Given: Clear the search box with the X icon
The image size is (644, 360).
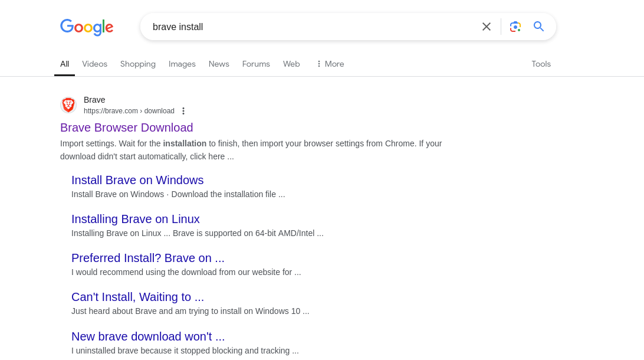Looking at the screenshot, I should tap(487, 27).
